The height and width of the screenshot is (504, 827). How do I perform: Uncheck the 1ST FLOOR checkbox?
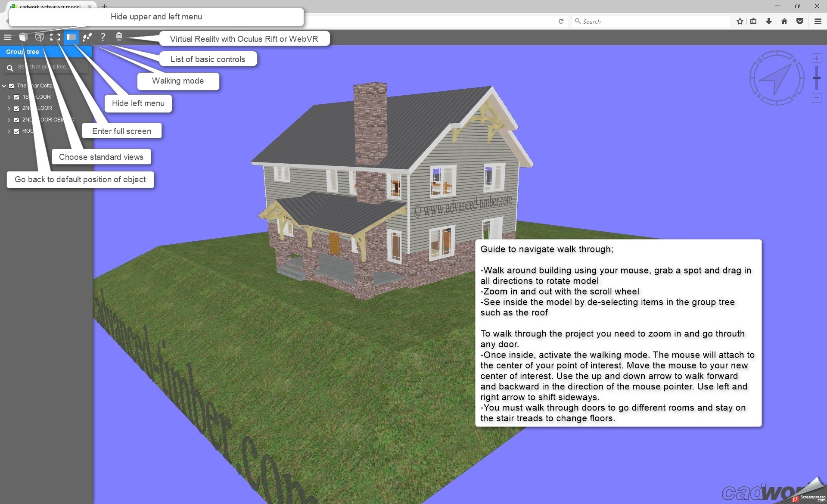click(17, 97)
